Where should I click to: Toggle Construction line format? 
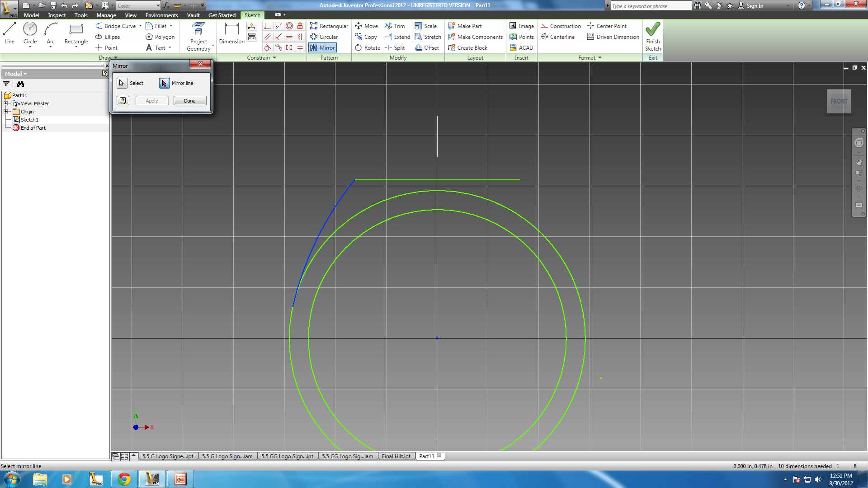coord(561,26)
